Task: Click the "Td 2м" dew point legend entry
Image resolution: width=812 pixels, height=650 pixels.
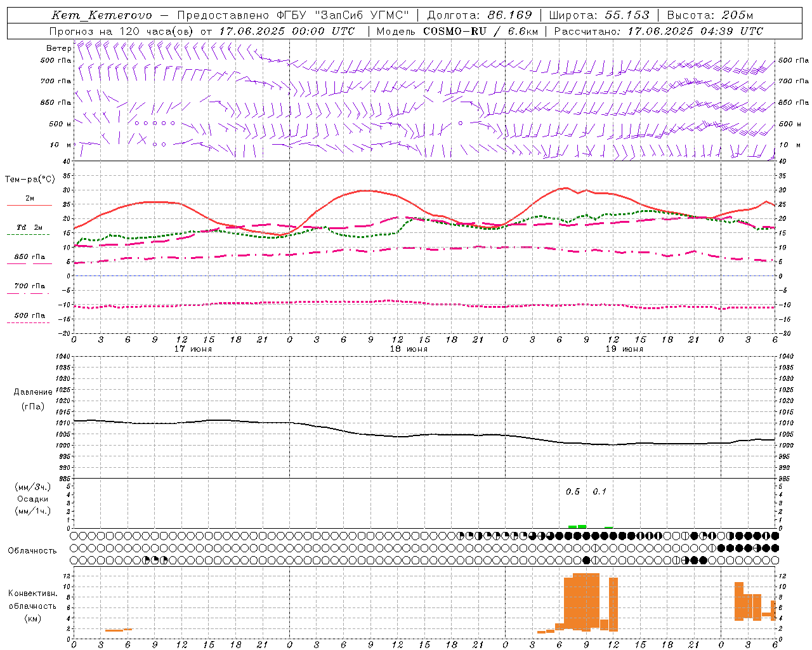Action: 30,227
